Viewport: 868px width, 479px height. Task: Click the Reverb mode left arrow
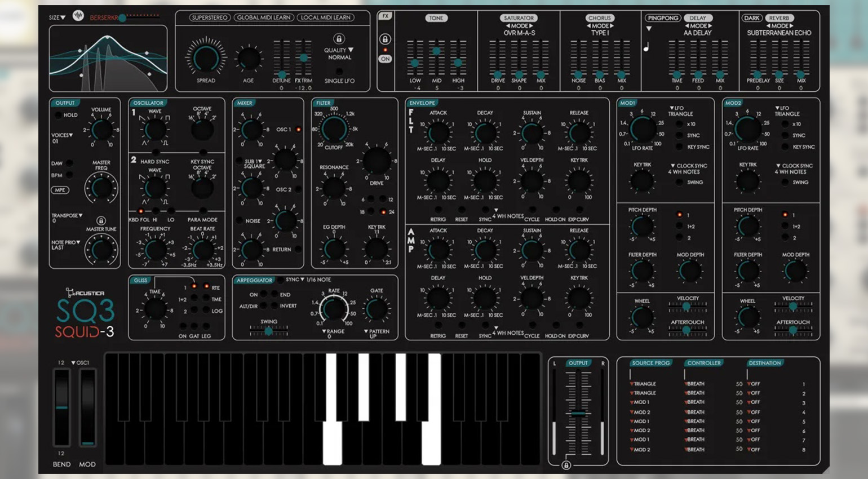click(768, 26)
